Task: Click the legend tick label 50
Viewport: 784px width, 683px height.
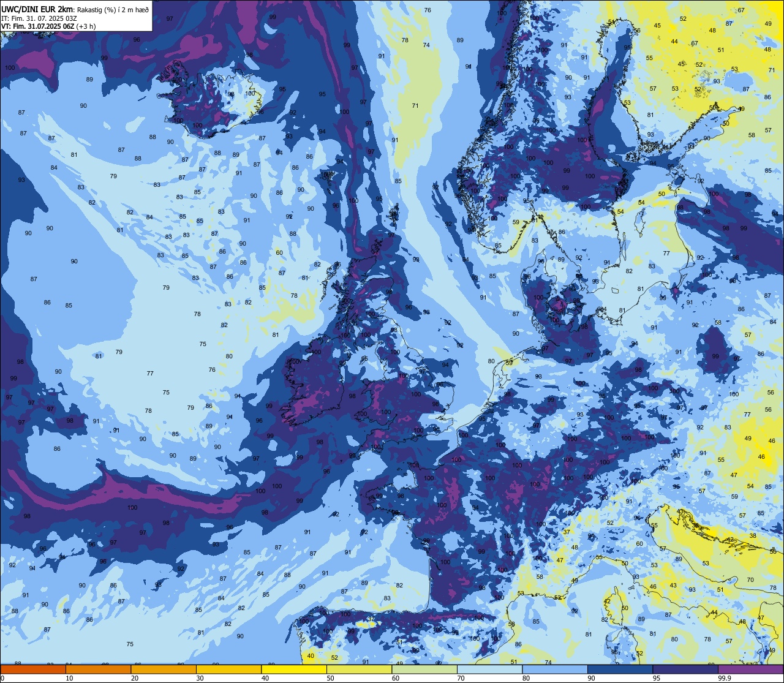Action: 330,677
